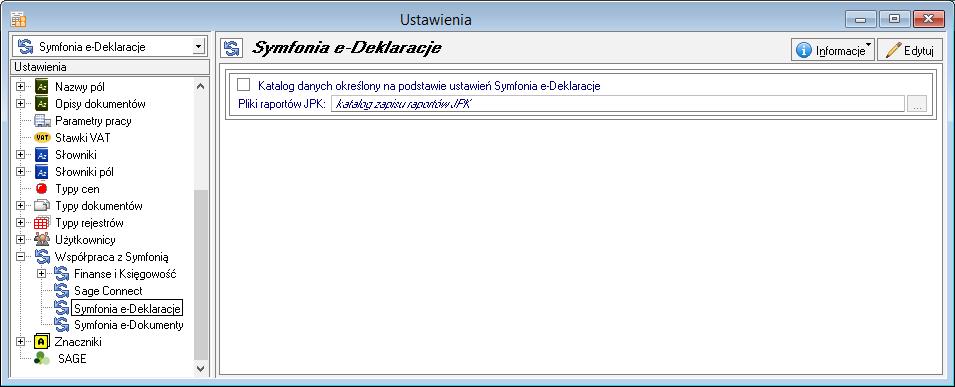
Task: Open the Informacje dropdown button
Action: pos(833,50)
